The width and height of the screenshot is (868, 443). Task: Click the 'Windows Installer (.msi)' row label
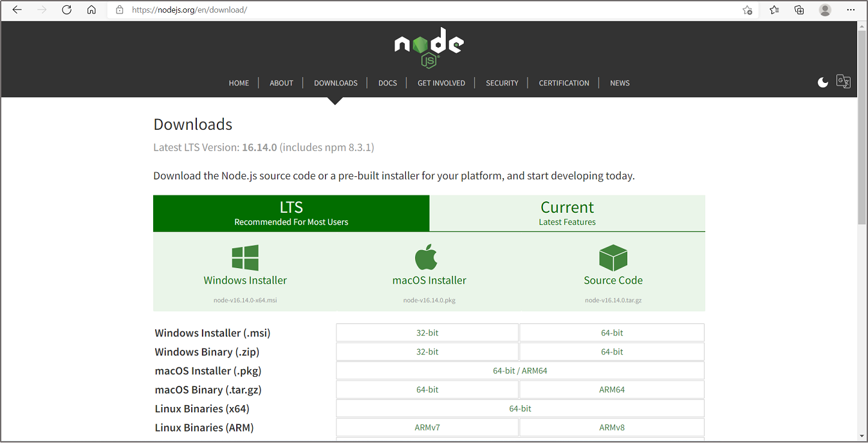point(213,333)
